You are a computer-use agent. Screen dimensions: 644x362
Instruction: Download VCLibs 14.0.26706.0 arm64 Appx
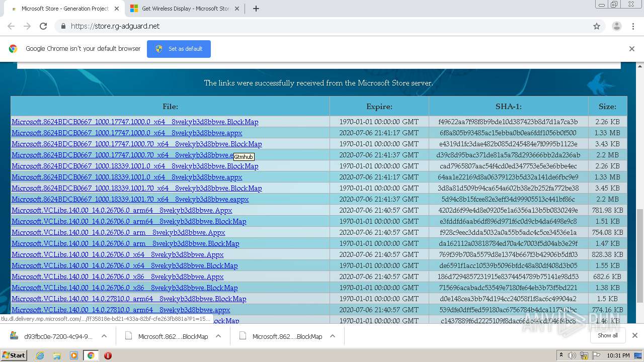click(122, 210)
